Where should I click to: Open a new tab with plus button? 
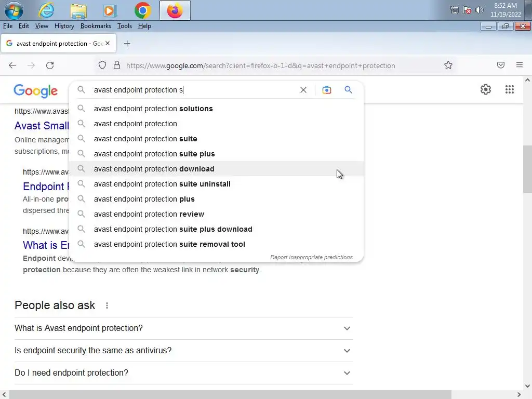point(127,44)
